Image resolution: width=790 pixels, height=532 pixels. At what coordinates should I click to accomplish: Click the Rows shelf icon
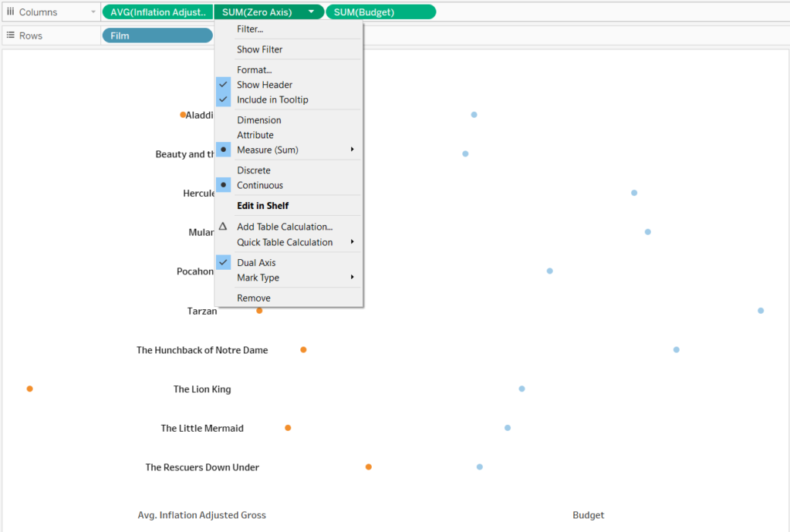11,35
